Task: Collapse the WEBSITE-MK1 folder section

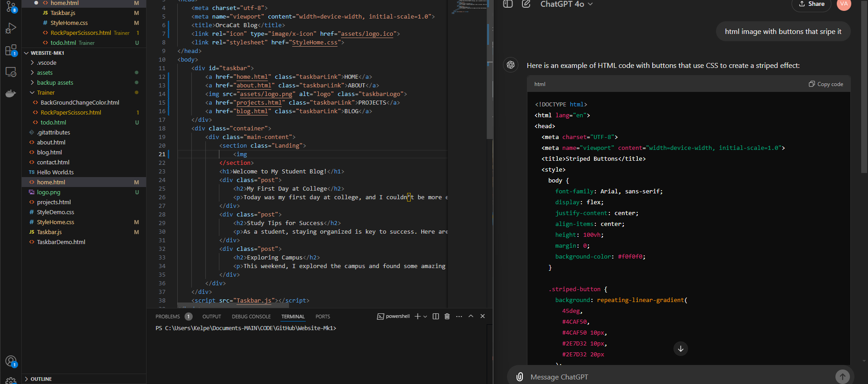Action: click(x=84, y=53)
